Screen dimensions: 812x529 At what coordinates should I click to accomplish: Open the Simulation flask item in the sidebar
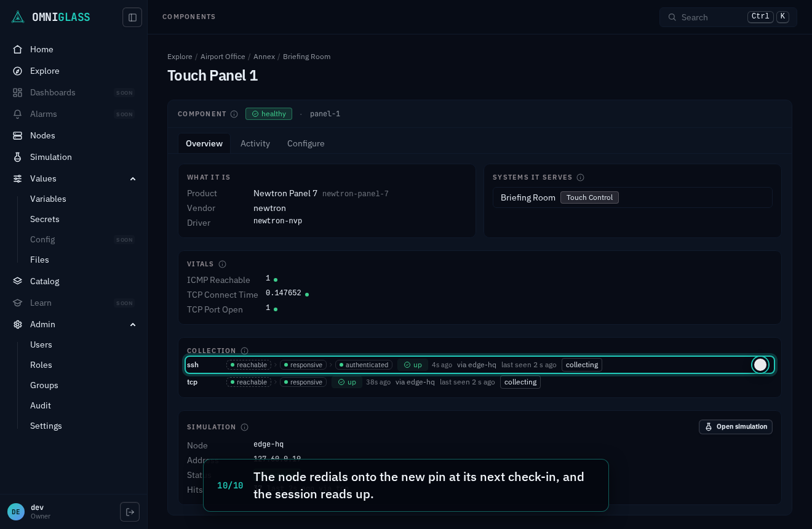coord(74,157)
